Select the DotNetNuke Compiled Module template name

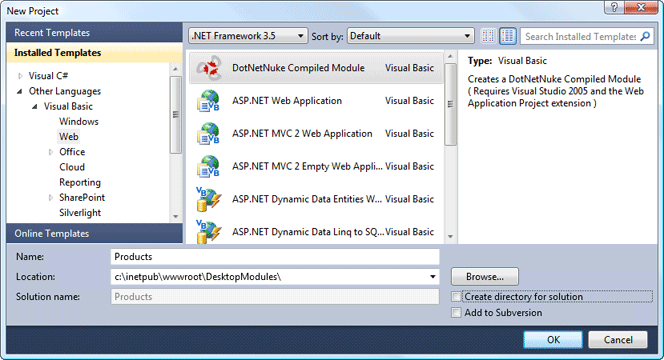coord(298,68)
